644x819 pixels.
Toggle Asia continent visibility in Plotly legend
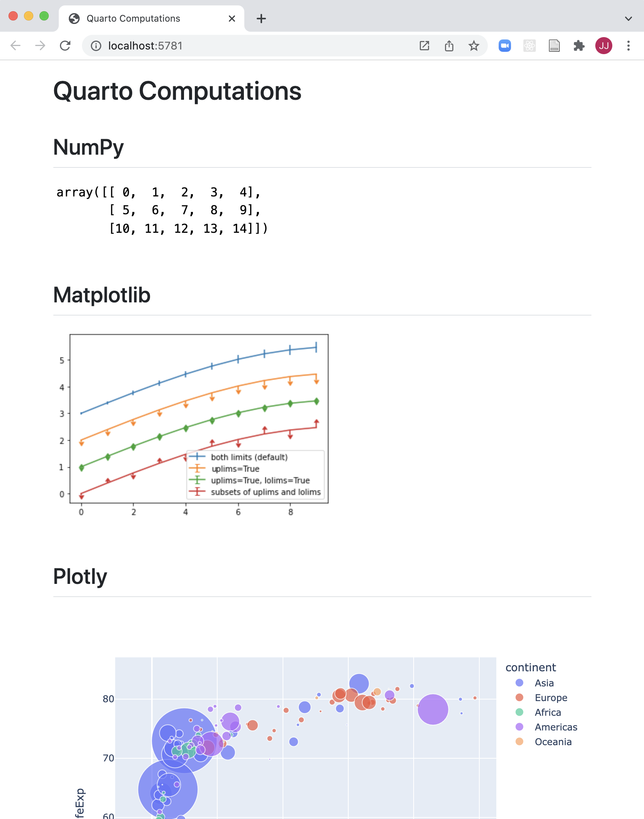coord(543,683)
